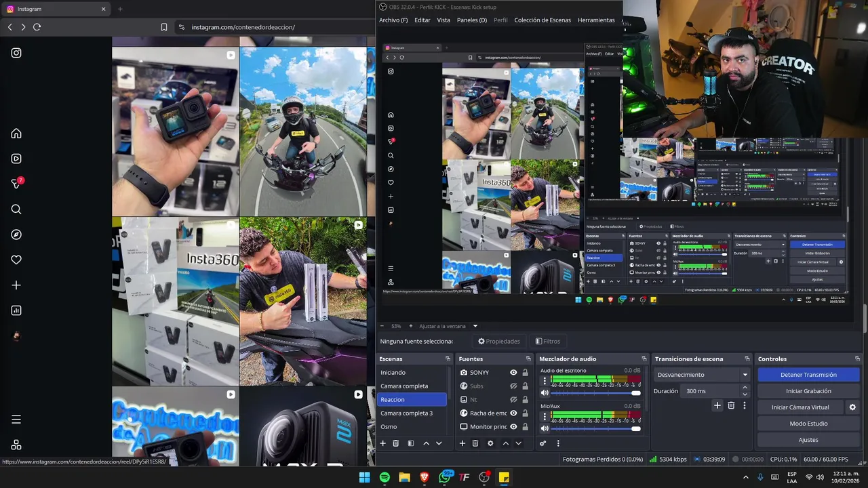Undock the Escenas panel
Screen dimensions: 868x488
[x=448, y=359]
